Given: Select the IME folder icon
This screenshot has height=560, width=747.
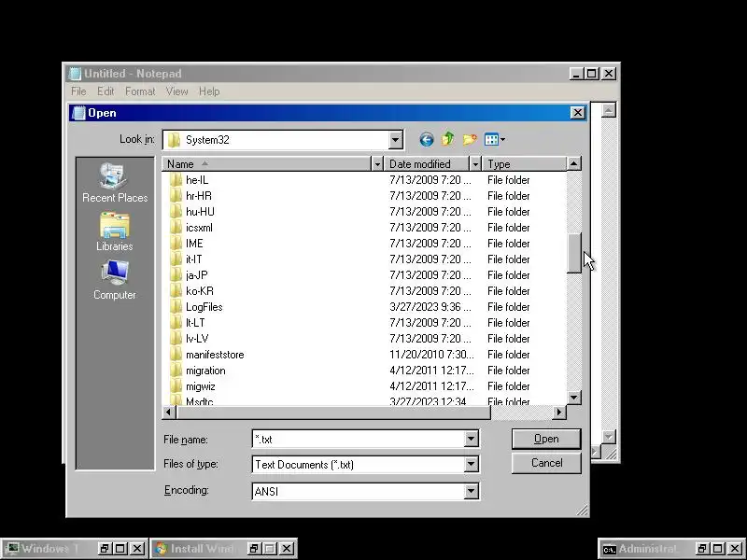Looking at the screenshot, I should point(176,244).
